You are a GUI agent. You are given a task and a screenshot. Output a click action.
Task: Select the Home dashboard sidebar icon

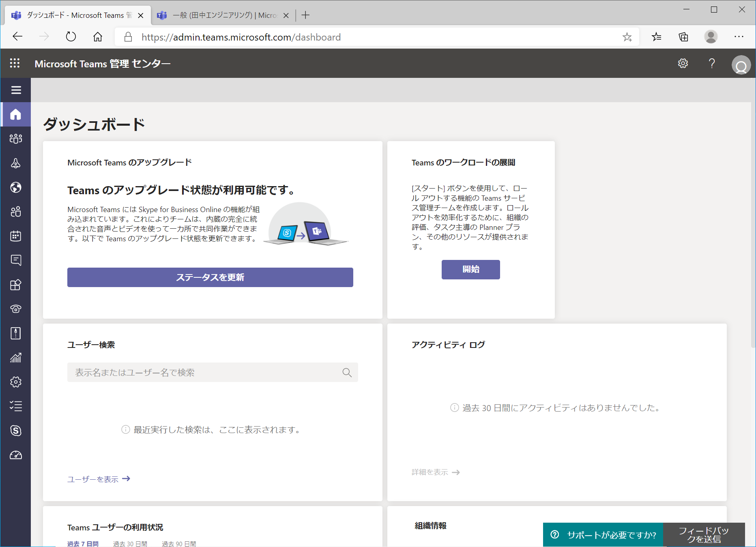16,114
